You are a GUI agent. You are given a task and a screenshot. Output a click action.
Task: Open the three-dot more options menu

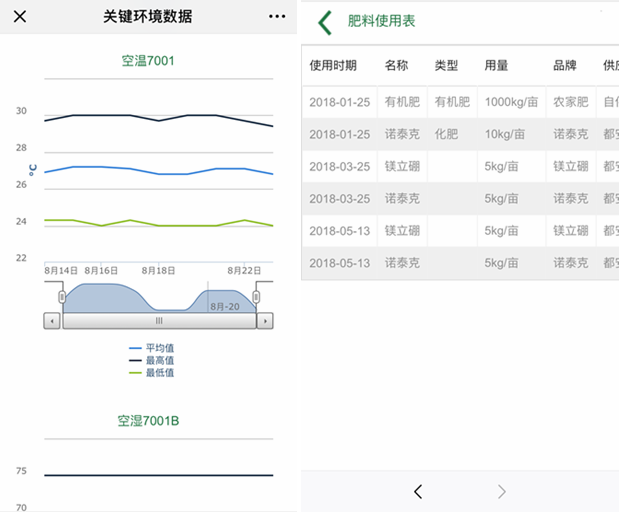pyautogui.click(x=277, y=17)
